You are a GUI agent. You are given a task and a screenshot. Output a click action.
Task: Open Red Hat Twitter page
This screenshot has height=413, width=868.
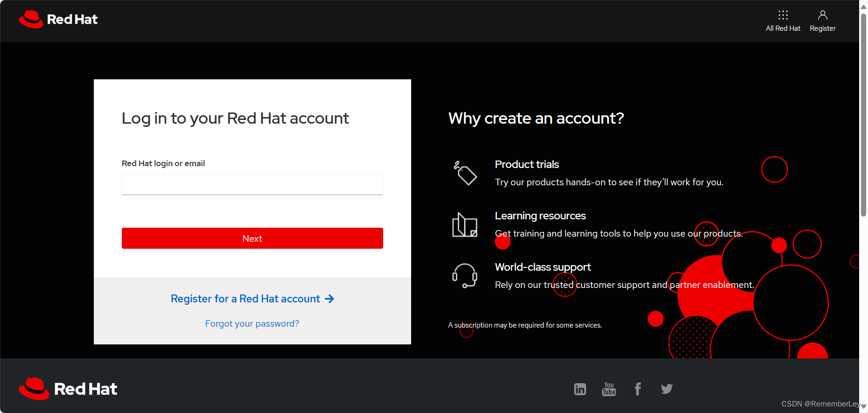667,389
